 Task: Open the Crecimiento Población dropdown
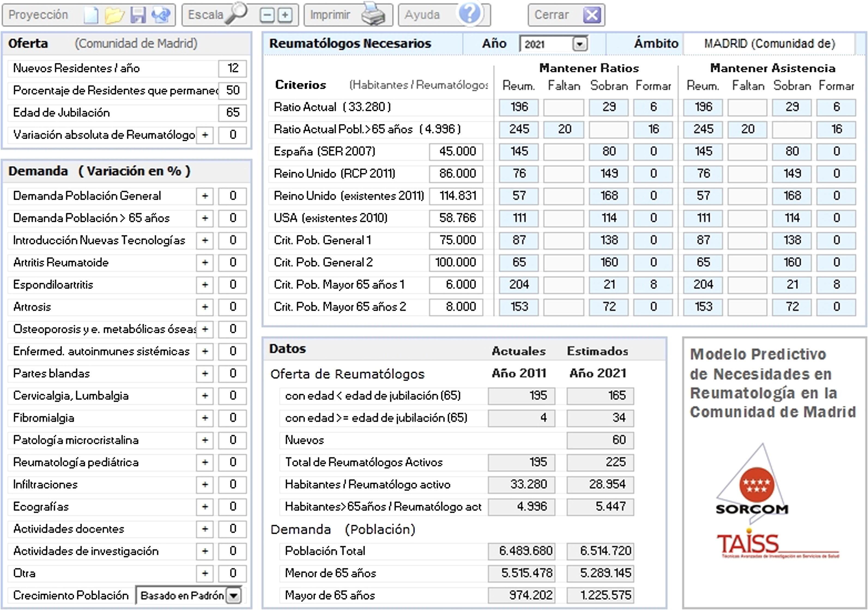coord(234,596)
